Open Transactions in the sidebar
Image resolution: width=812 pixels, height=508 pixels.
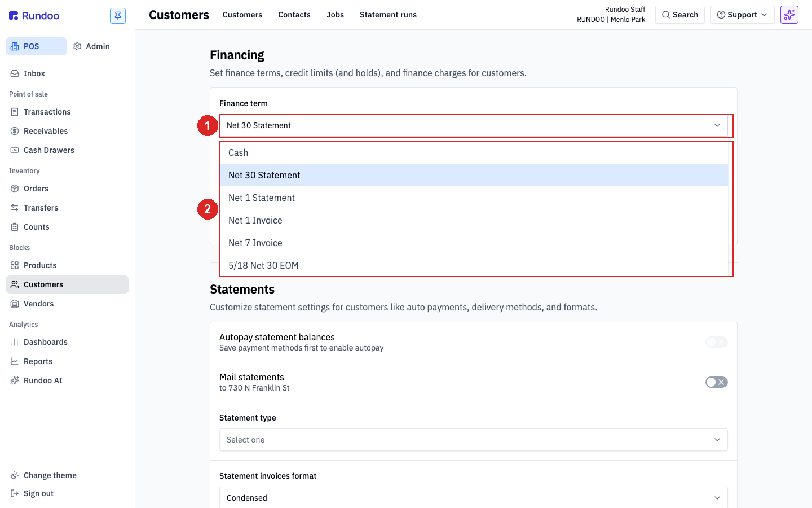68,112
